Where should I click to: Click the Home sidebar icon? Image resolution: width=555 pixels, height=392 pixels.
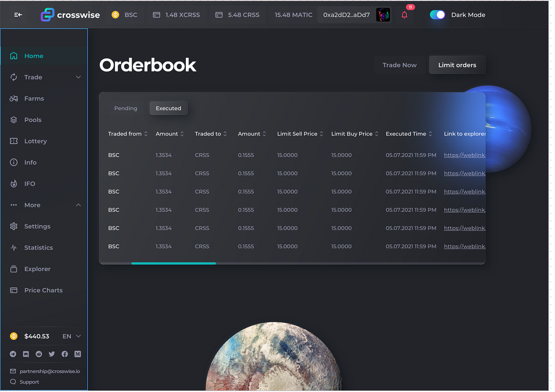point(14,56)
